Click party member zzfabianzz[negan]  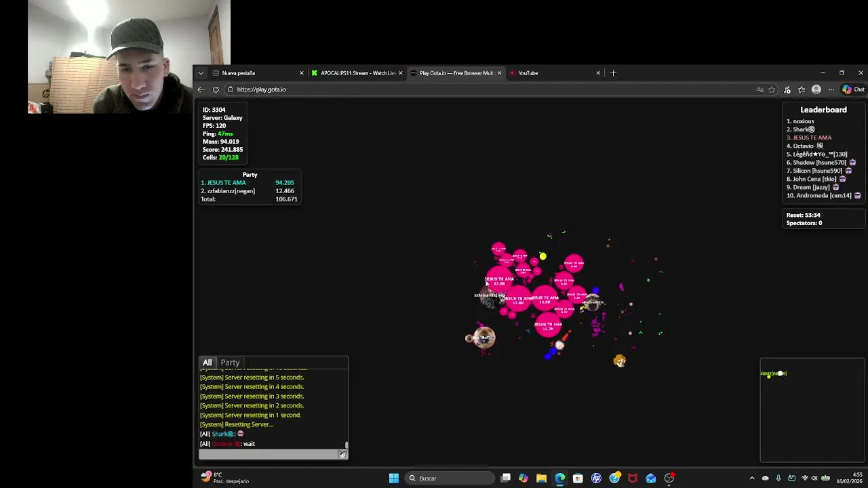(x=228, y=191)
